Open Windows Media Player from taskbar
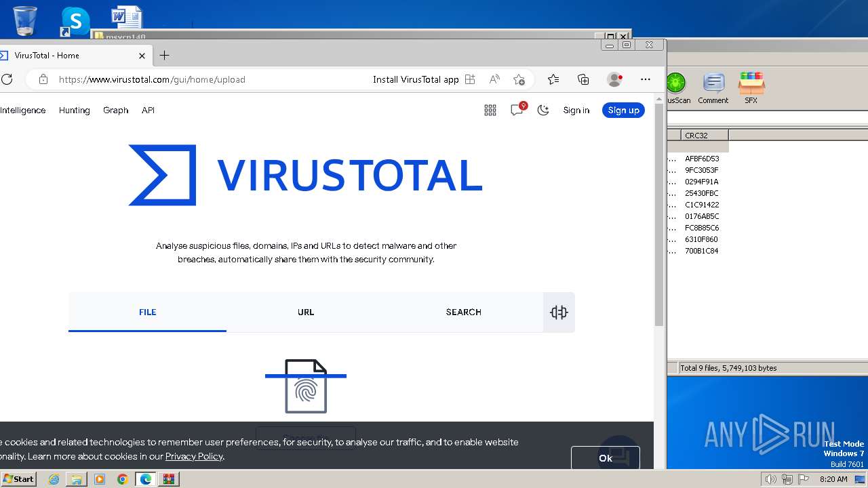The width and height of the screenshot is (868, 488). [100, 479]
